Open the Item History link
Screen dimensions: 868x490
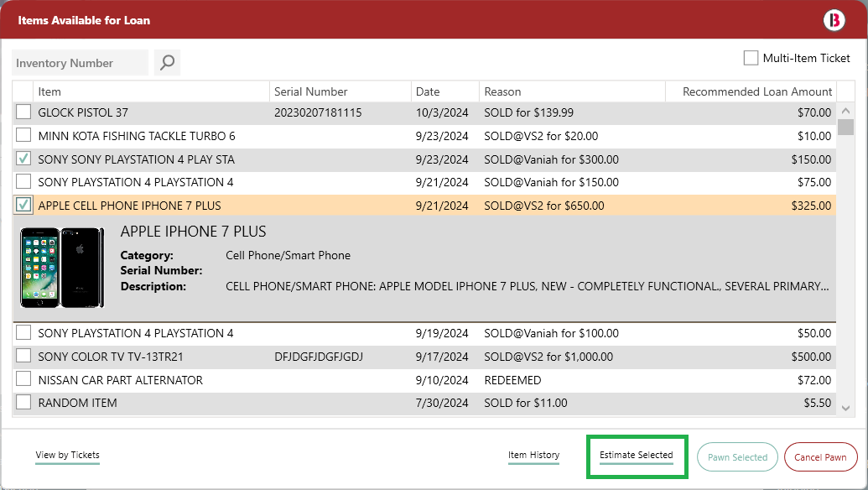click(x=533, y=455)
